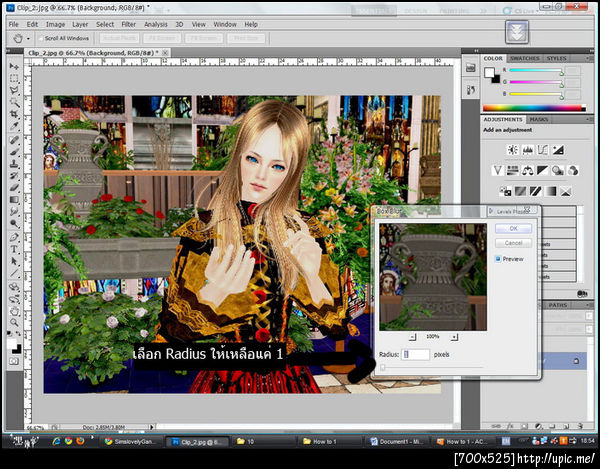
Task: Switch to the Styles tab
Action: [x=556, y=58]
